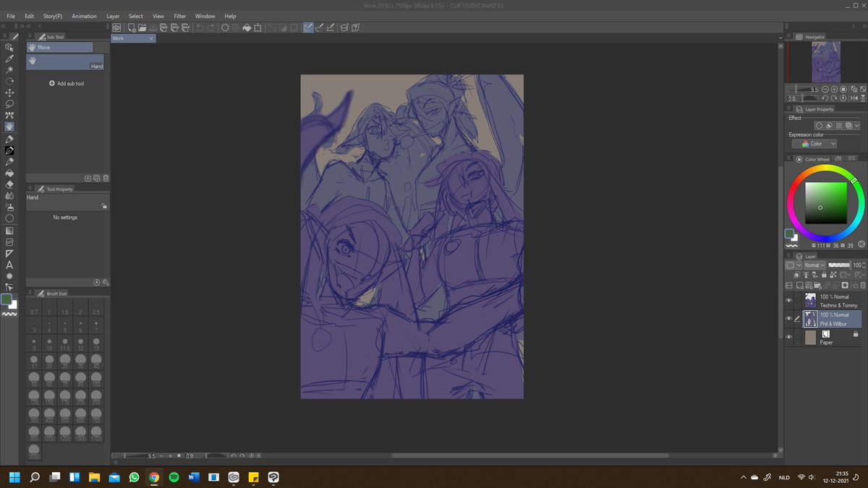The image size is (868, 488).
Task: Open the Animation menu
Action: 84,16
